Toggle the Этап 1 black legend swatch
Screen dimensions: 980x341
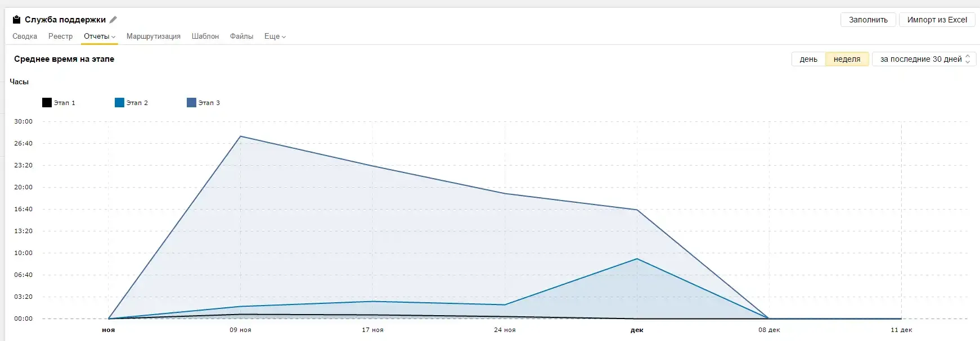[47, 102]
